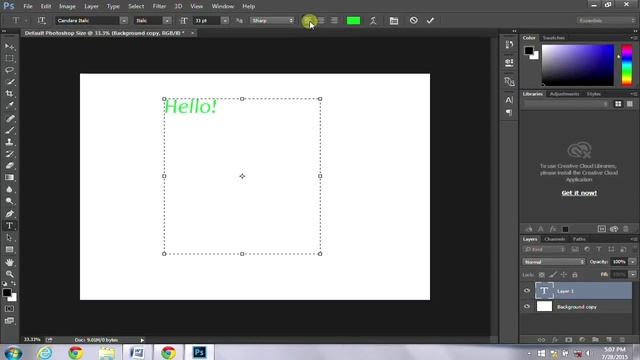Open the layer Fill dropdown arrow

(632, 275)
